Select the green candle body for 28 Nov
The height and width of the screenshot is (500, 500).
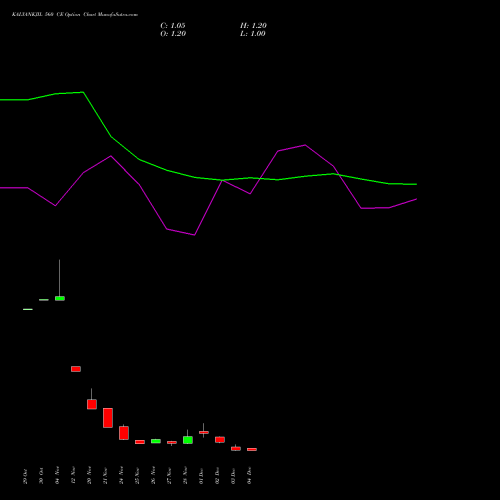[188, 440]
